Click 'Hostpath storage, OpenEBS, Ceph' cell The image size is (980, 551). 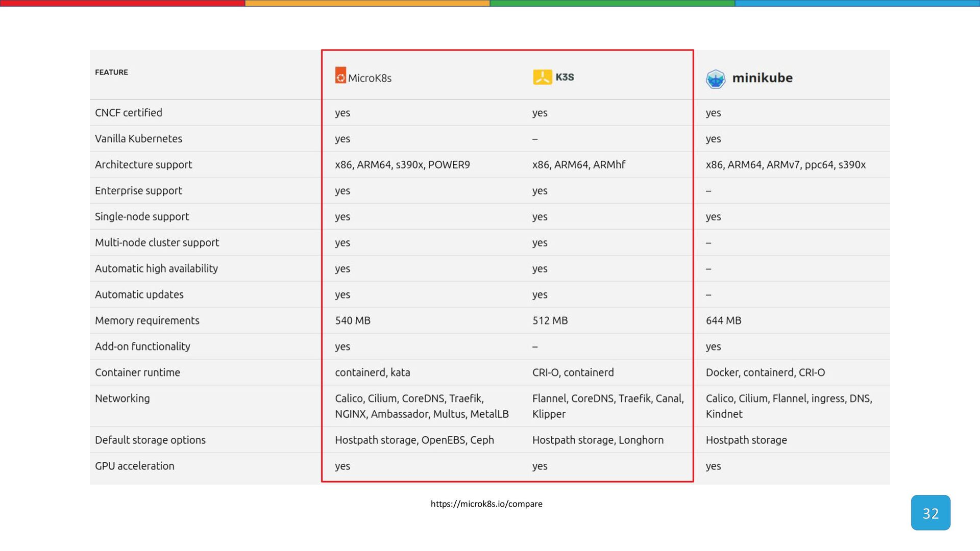(414, 440)
